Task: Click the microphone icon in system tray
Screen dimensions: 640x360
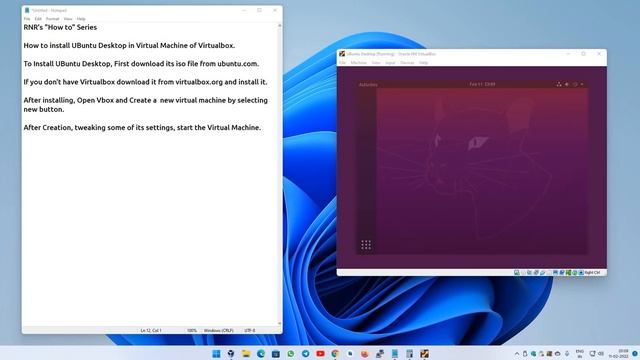Action: (567, 354)
